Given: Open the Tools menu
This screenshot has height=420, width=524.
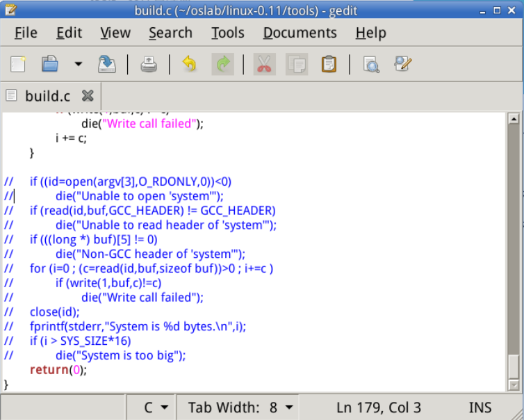Looking at the screenshot, I should [x=227, y=33].
